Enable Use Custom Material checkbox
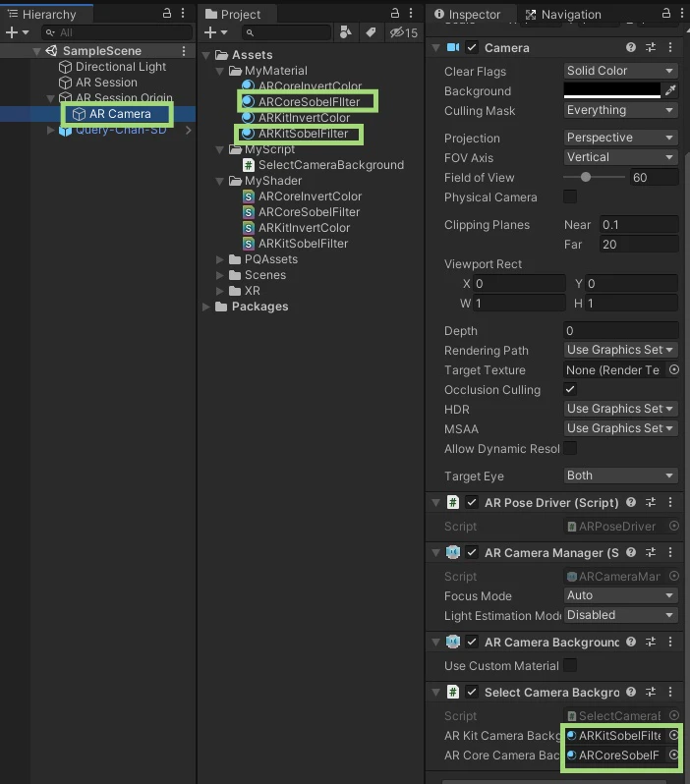This screenshot has height=784, width=690. click(570, 665)
